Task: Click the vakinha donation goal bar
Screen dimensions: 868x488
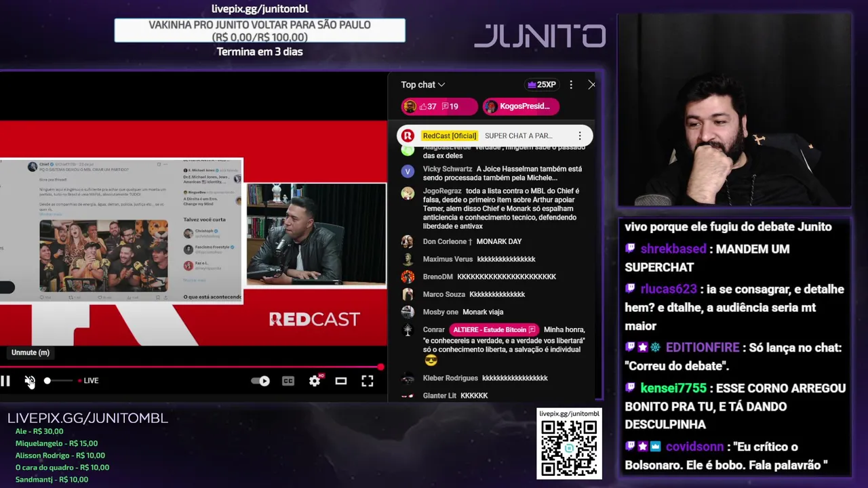Action: pyautogui.click(x=260, y=30)
